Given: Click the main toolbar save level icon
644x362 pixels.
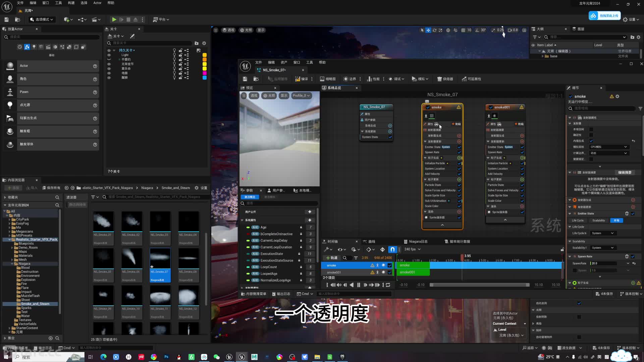Looking at the screenshot, I should point(6,19).
